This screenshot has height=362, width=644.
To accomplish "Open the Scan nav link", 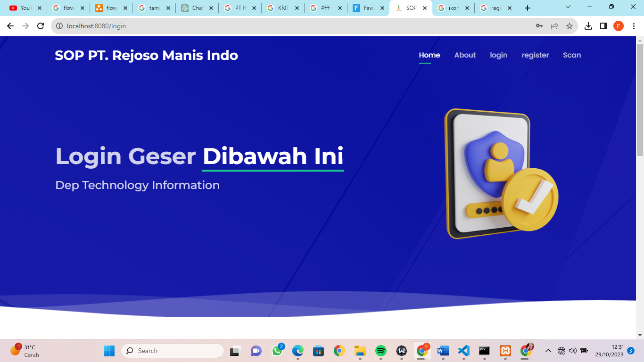I will [x=572, y=55].
